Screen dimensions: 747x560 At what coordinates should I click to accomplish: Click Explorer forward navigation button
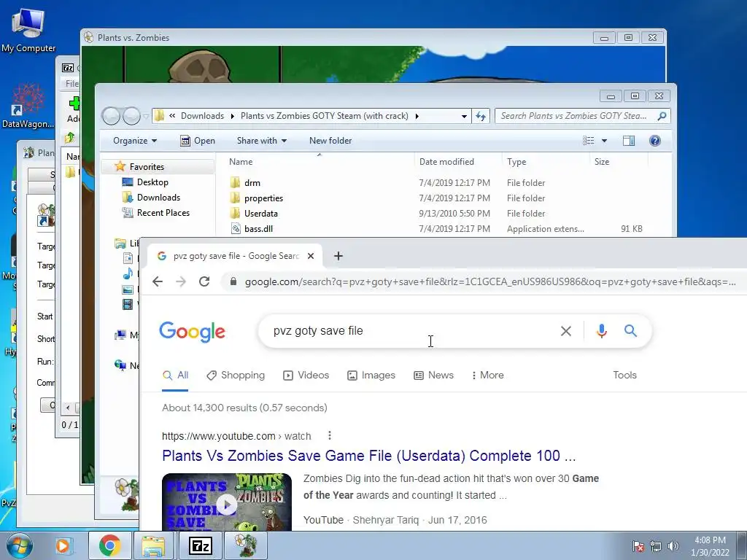[131, 116]
